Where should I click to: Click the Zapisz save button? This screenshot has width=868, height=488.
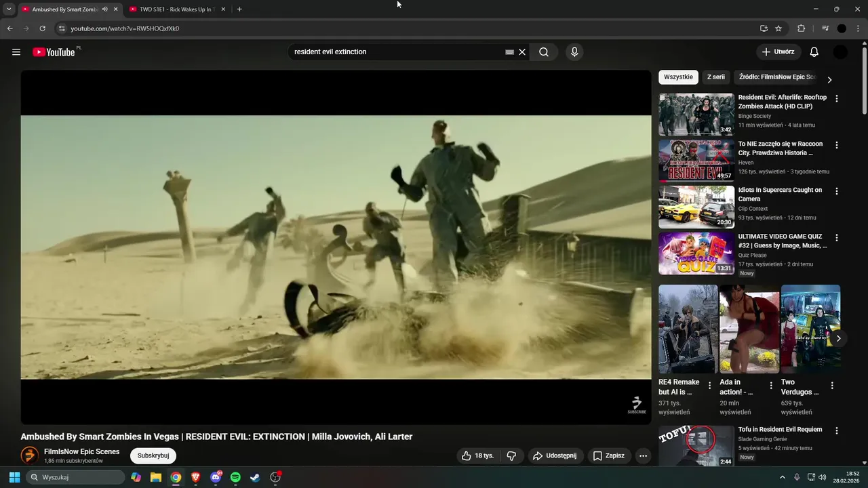[609, 456]
